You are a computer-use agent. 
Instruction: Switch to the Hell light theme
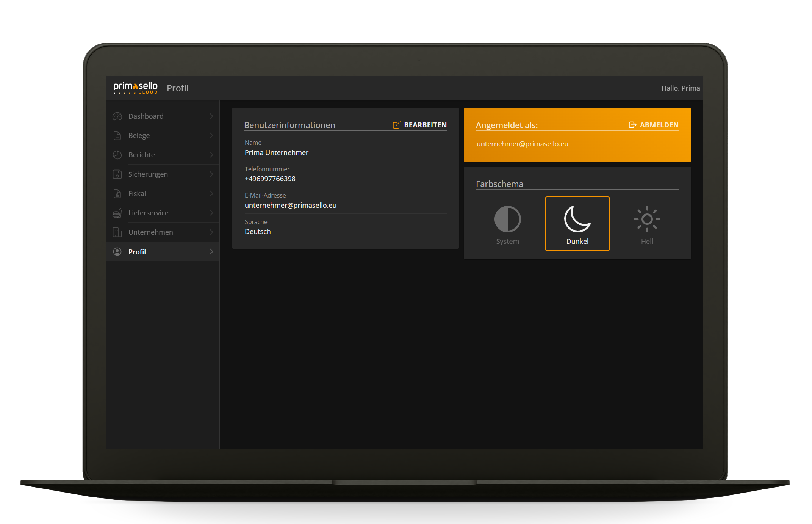(647, 224)
